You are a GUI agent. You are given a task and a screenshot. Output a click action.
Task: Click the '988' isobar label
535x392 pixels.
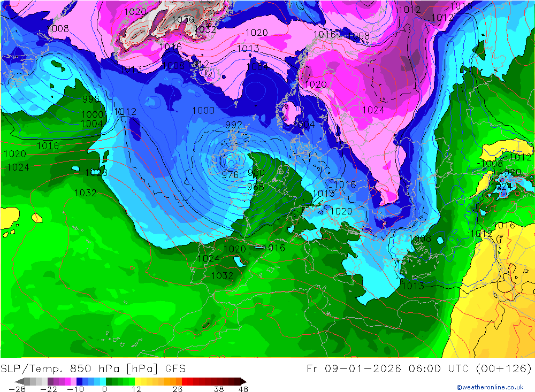pyautogui.click(x=255, y=187)
